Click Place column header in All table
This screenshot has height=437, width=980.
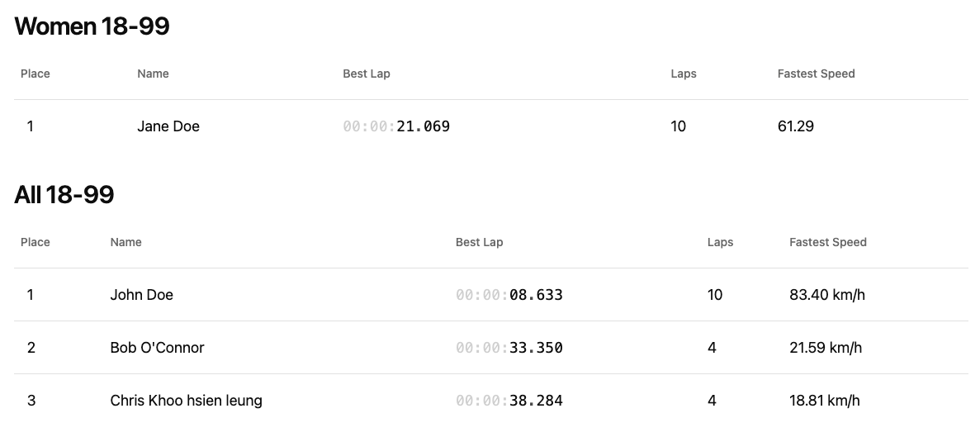tap(36, 242)
